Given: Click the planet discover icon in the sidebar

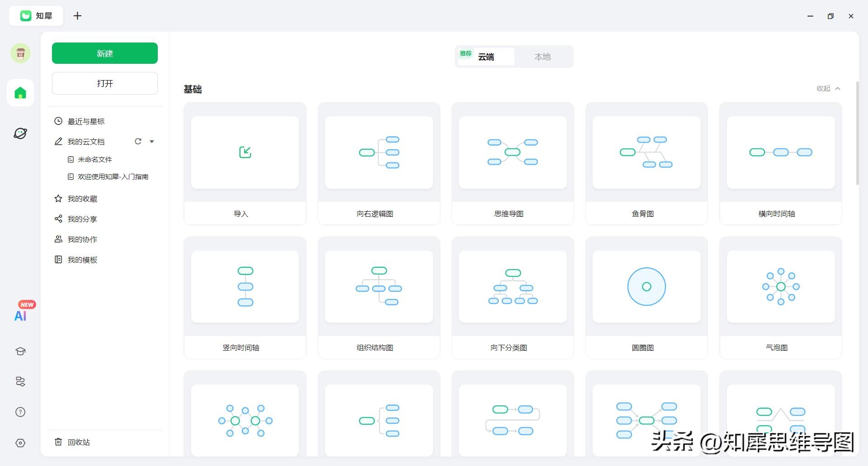Looking at the screenshot, I should (x=20, y=133).
